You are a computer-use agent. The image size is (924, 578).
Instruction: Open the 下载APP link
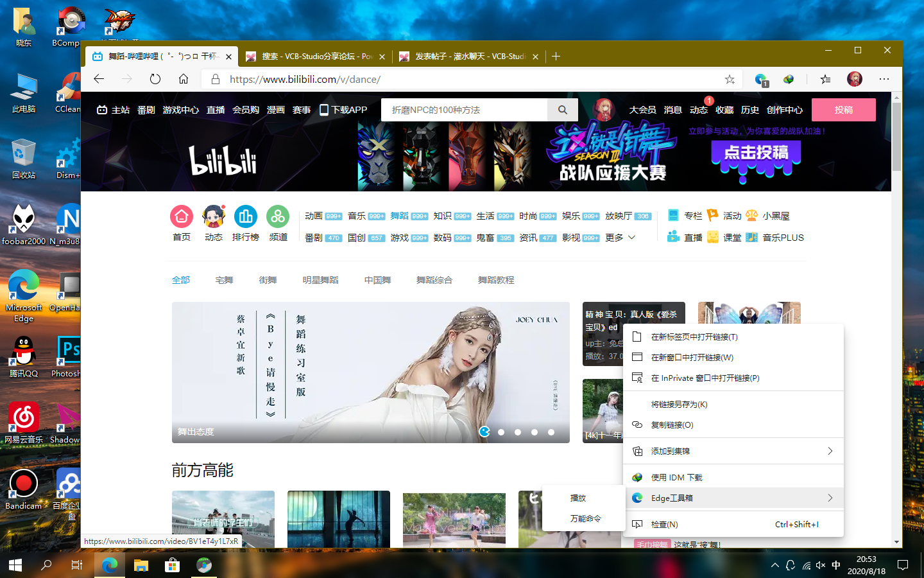click(x=343, y=110)
